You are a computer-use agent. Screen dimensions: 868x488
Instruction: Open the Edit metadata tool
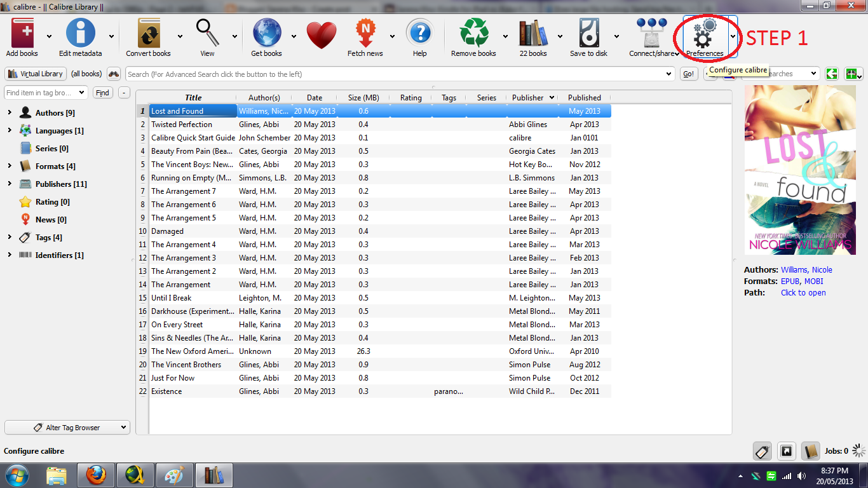(81, 33)
